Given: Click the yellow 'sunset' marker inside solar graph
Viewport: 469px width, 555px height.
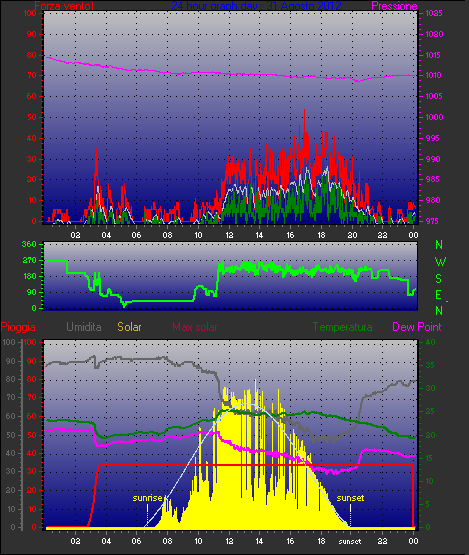Looking at the screenshot, I should (350, 498).
